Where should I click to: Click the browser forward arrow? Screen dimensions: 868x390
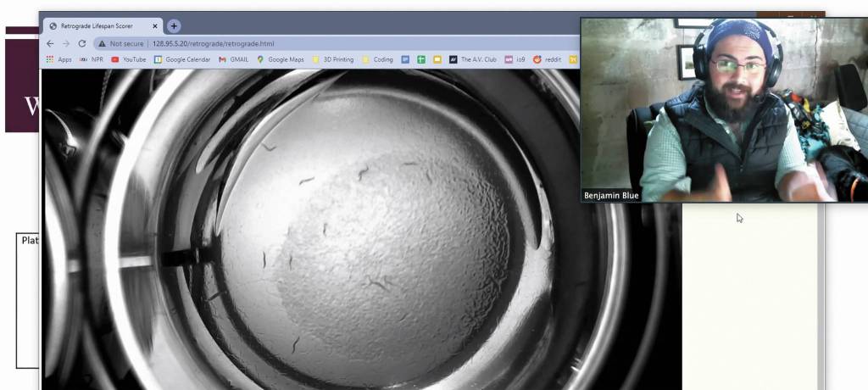pos(66,43)
